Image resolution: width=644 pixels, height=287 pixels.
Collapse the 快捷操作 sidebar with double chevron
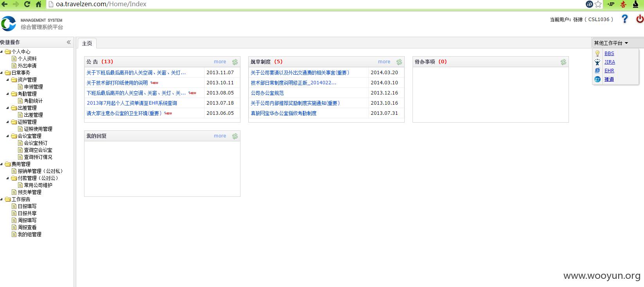68,42
